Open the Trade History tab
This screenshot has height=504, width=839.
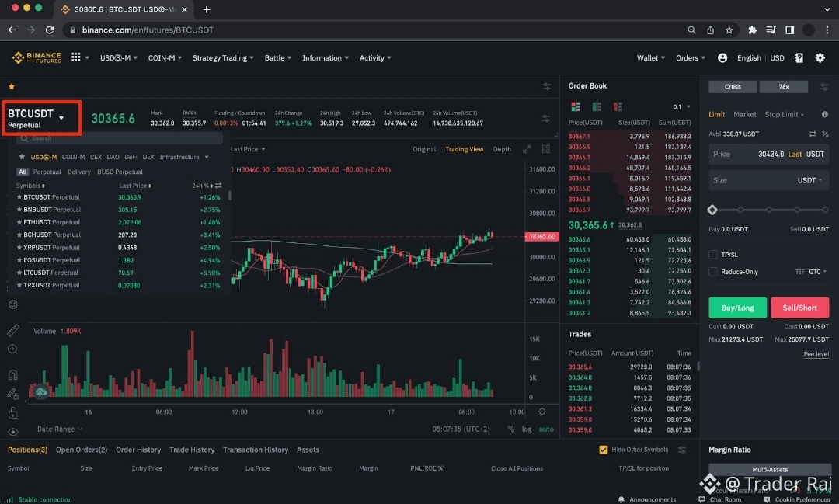coord(192,450)
